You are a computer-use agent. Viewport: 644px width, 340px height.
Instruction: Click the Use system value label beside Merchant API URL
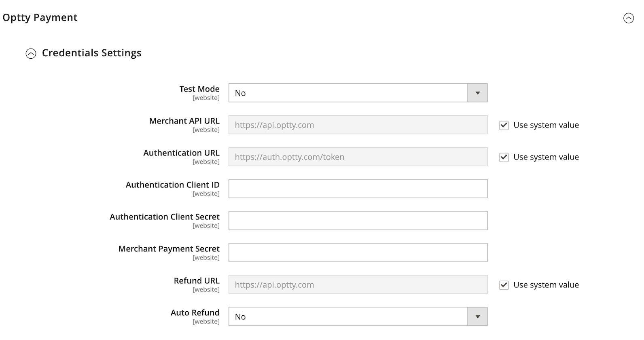(x=546, y=125)
